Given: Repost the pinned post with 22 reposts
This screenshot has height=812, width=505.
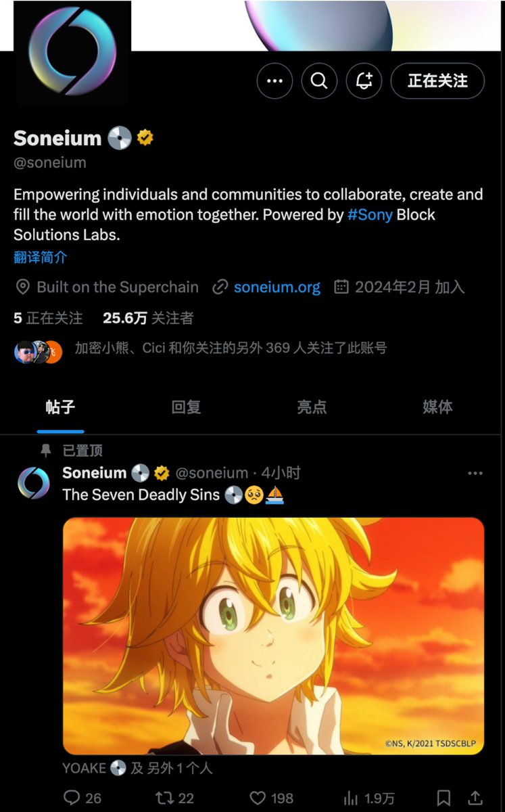Looking at the screenshot, I should (175, 798).
